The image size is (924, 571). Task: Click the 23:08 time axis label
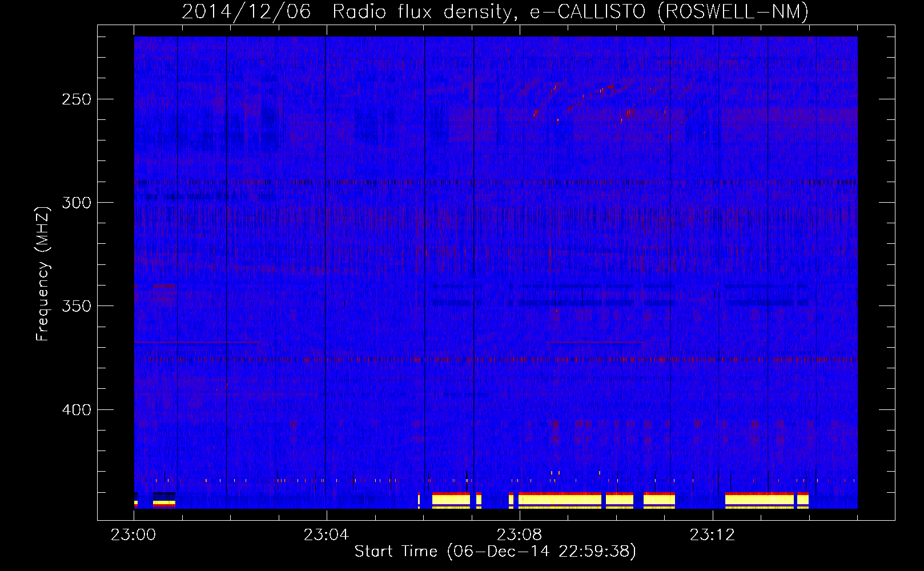(519, 535)
